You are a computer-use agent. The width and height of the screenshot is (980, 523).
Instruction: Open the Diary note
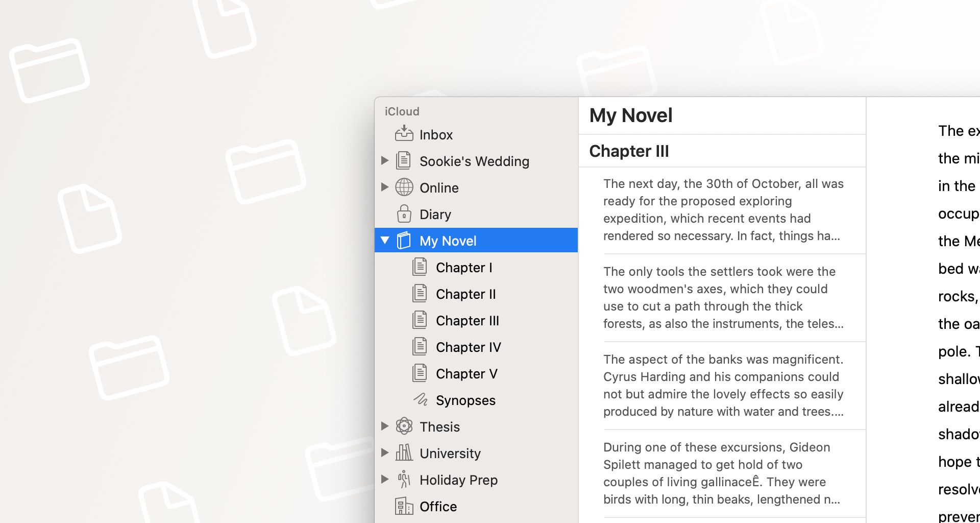pyautogui.click(x=435, y=214)
